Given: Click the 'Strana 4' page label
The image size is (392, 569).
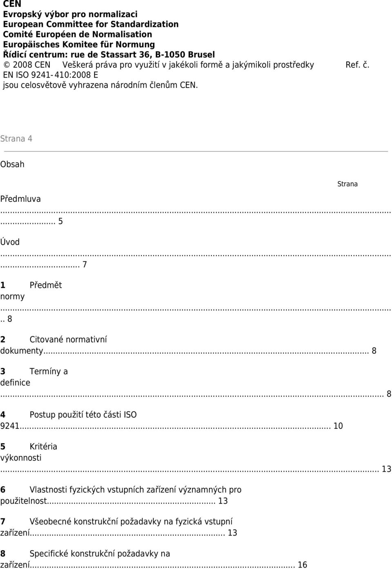Looking at the screenshot, I should coord(16,138).
